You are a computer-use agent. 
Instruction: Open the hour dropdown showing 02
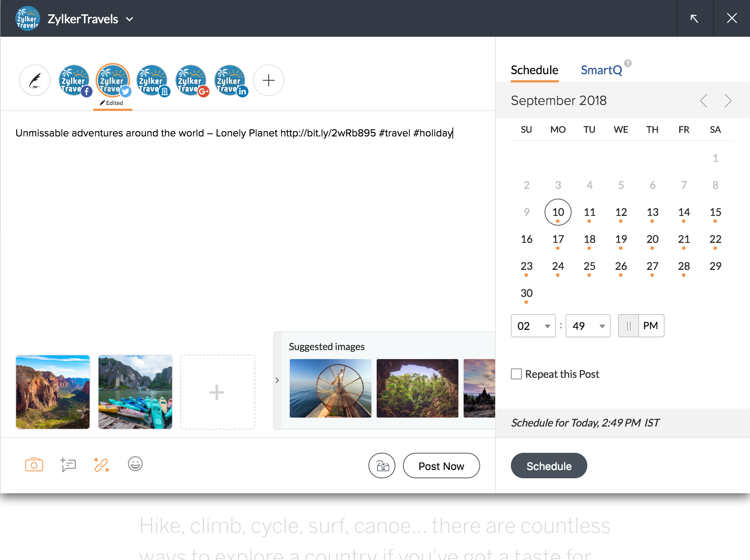click(533, 326)
